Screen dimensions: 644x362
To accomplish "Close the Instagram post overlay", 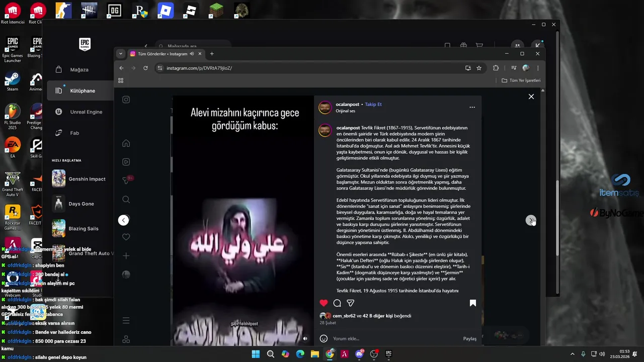I will [531, 97].
